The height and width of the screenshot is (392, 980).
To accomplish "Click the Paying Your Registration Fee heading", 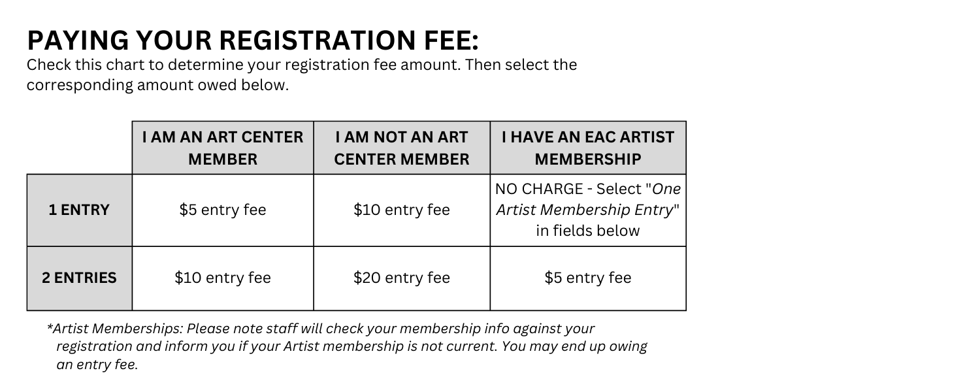I will coord(253,41).
